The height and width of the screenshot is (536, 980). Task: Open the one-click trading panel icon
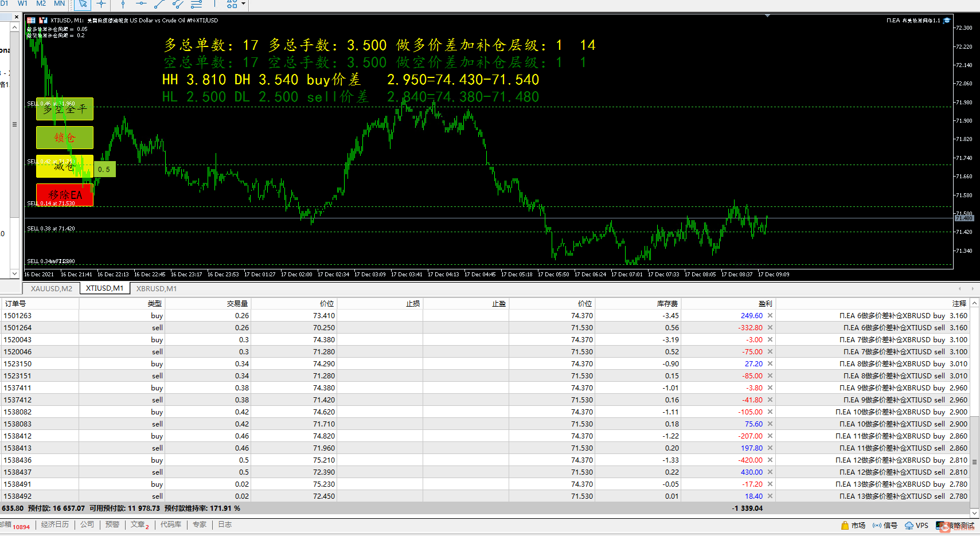32,21
